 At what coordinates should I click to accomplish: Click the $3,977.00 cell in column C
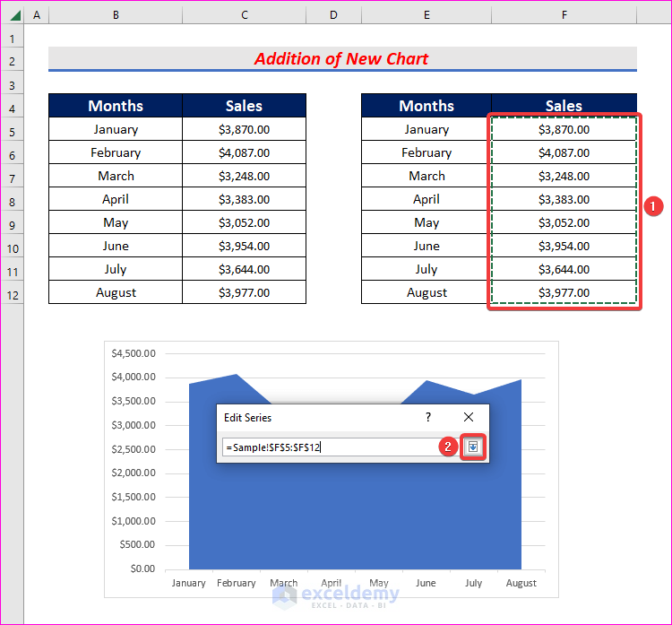tap(245, 292)
